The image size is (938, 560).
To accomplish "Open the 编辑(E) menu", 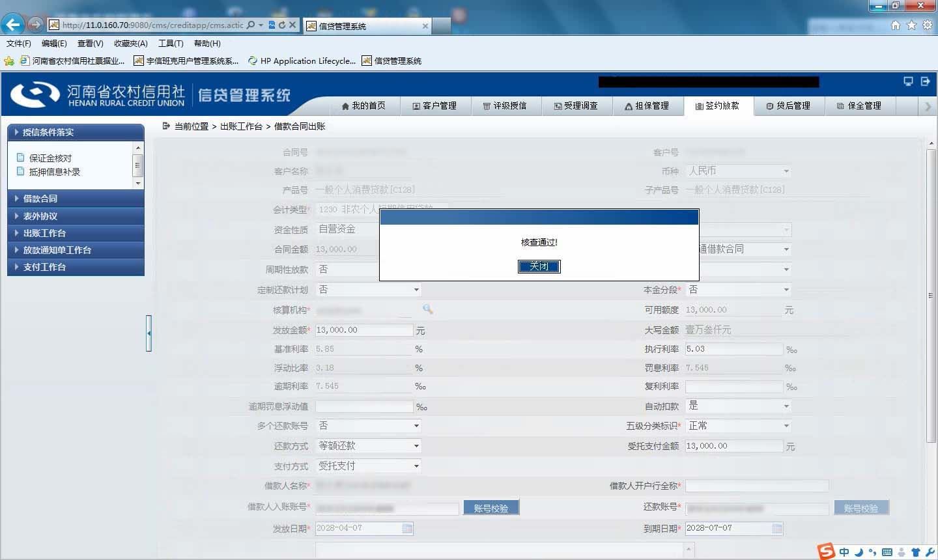I will 54,44.
